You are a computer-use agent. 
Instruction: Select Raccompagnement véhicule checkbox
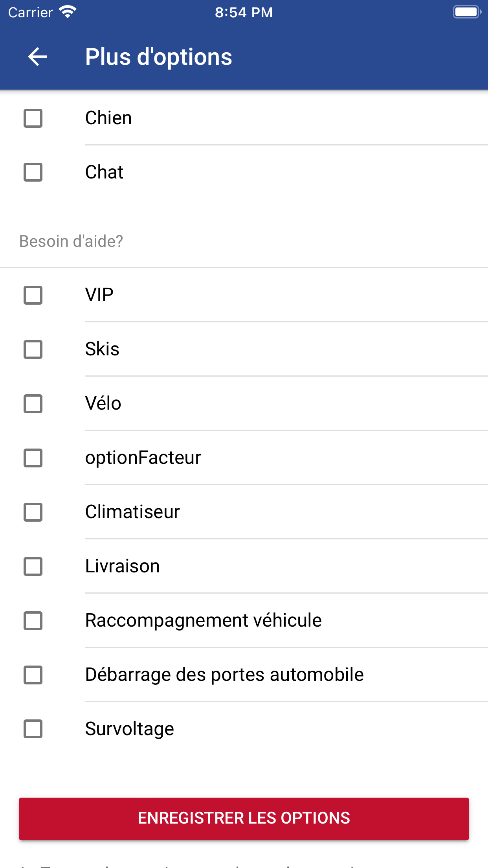[33, 621]
